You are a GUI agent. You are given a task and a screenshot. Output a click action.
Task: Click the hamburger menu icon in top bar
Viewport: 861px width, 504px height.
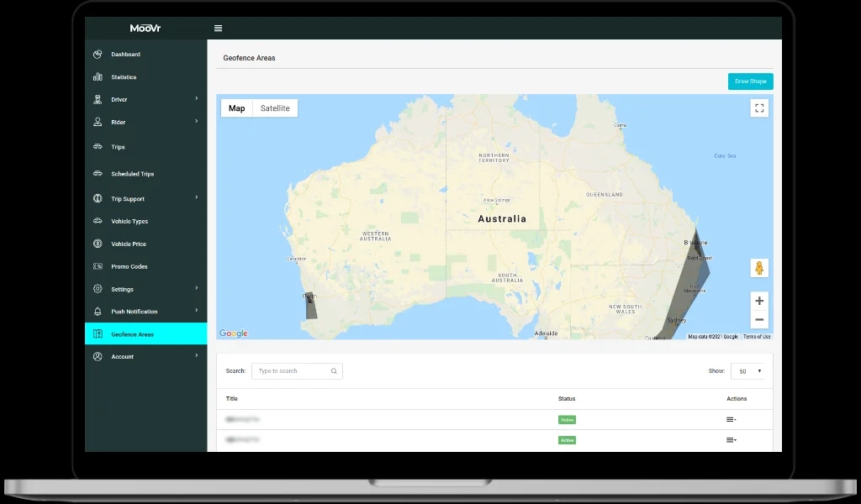218,28
